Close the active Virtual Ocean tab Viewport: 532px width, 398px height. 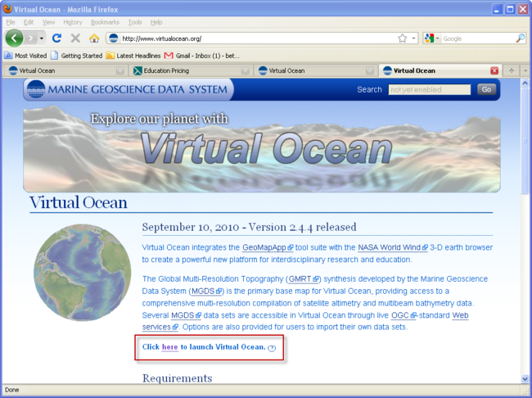pyautogui.click(x=494, y=71)
